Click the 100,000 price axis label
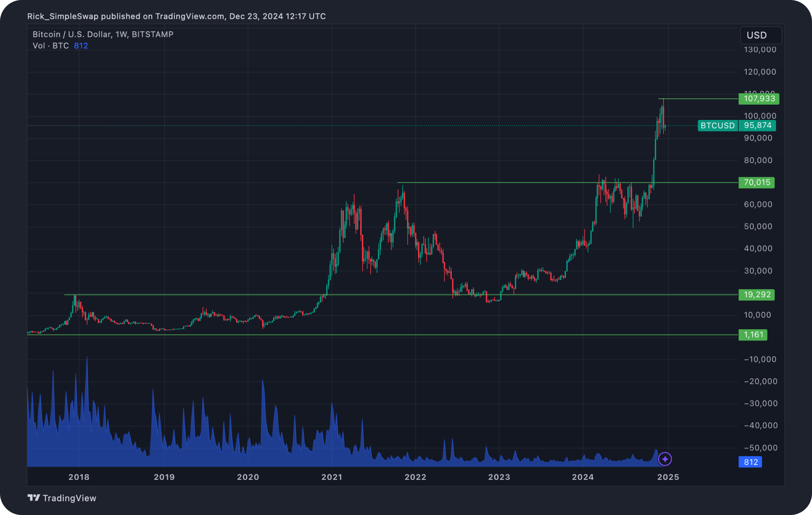Screen dimensions: 812x515 coord(760,116)
